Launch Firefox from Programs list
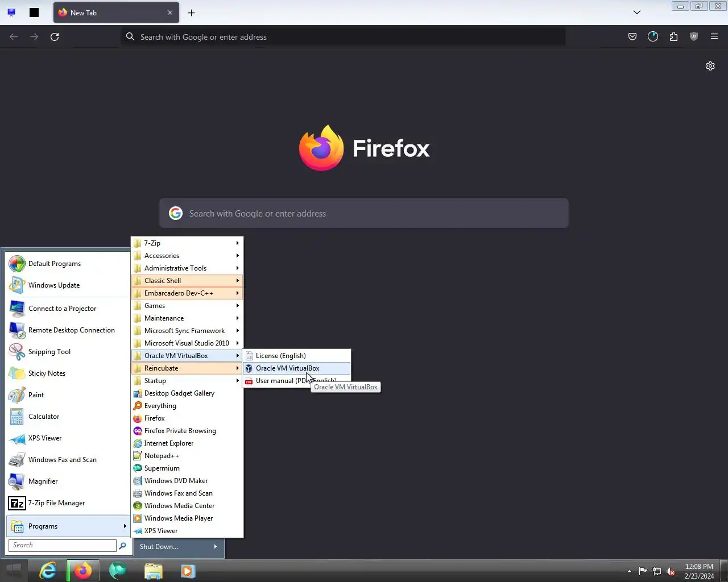 [x=187, y=418]
